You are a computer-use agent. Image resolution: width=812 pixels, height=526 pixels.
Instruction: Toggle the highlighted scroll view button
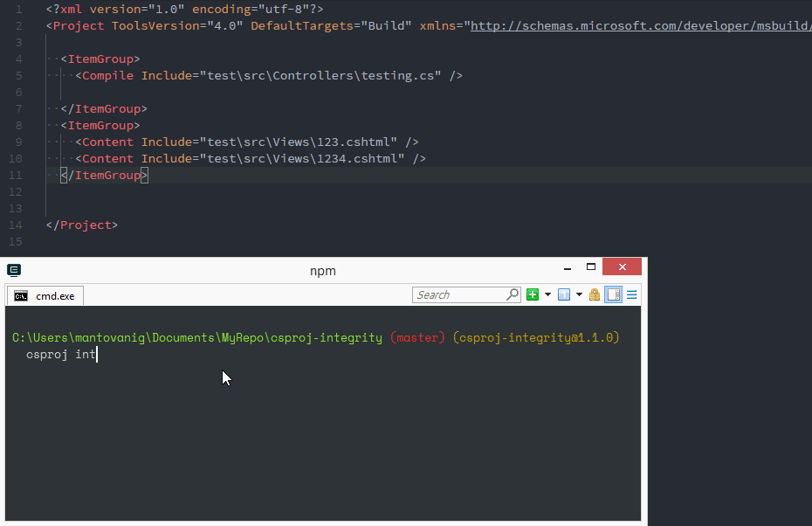coord(614,295)
